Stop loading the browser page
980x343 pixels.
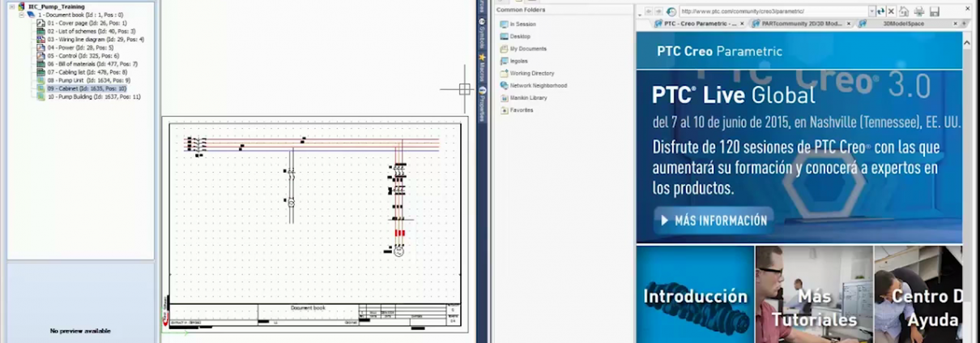[x=891, y=11]
